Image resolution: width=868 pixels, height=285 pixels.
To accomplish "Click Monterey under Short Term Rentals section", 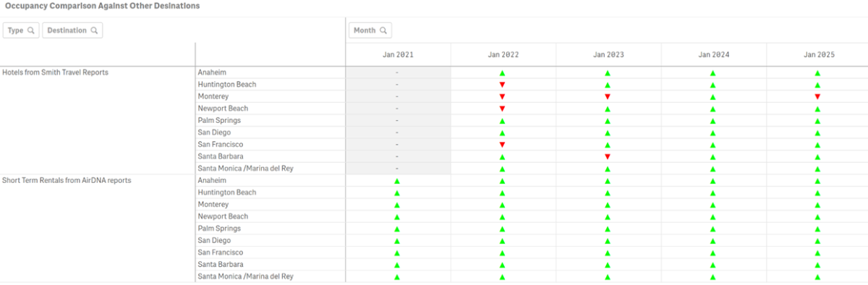I will 213,205.
